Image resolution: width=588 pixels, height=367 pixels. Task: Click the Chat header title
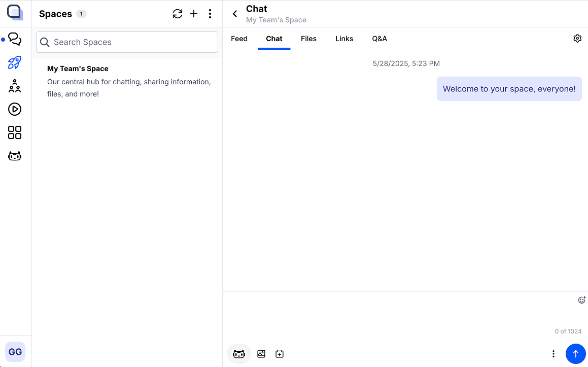pos(257,9)
